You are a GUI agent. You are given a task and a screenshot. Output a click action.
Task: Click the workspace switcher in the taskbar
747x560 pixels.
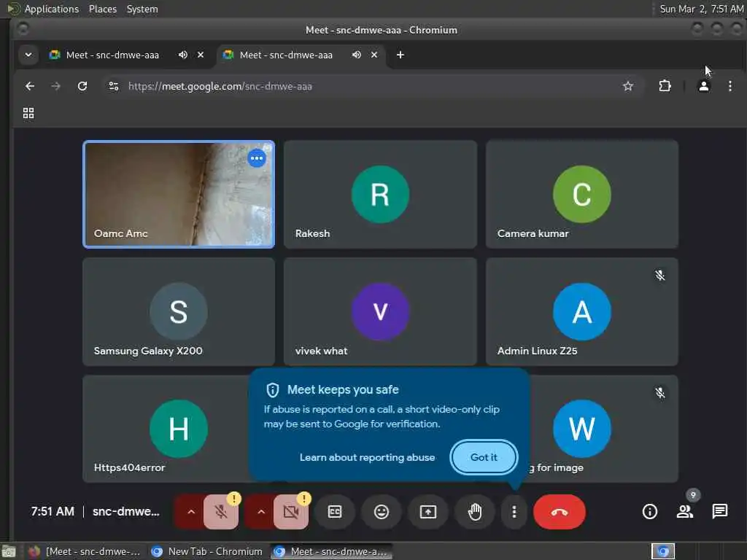[663, 551]
